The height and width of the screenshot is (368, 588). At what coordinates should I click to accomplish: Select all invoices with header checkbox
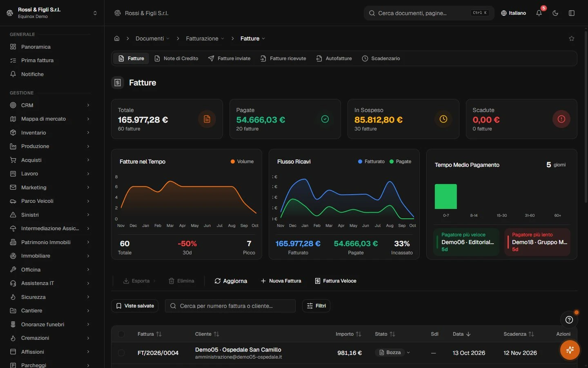click(121, 334)
